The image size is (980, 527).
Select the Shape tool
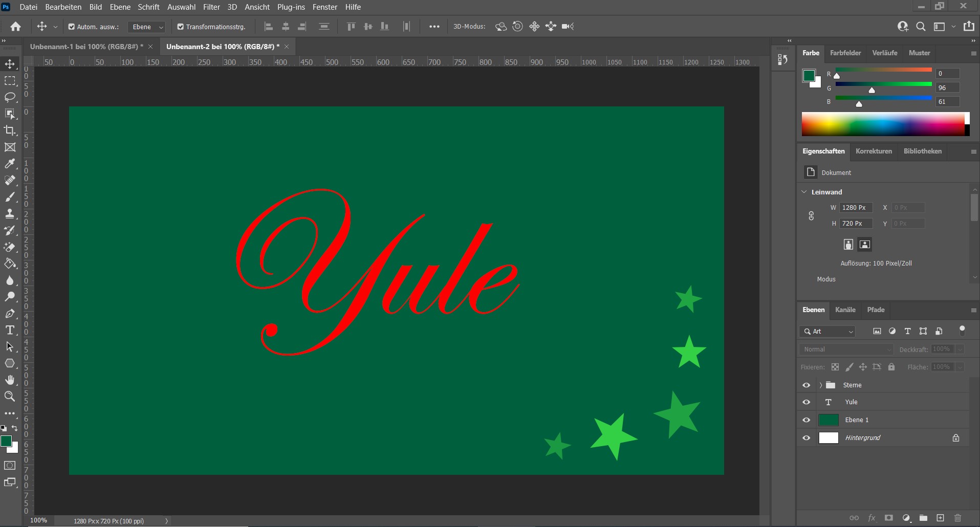(10, 363)
